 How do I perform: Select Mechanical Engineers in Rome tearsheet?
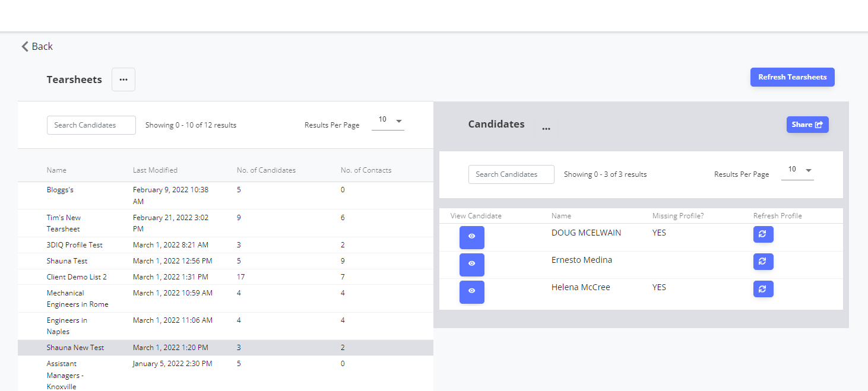pos(226,298)
